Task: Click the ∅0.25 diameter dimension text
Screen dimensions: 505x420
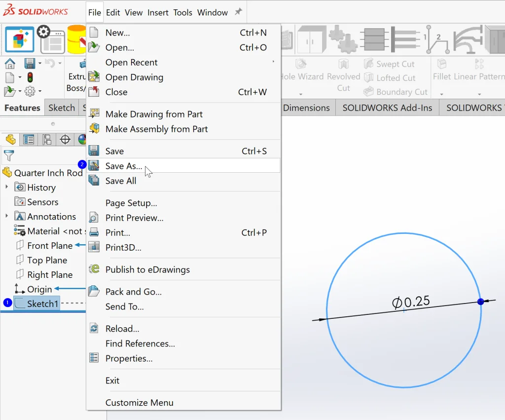Action: [411, 302]
